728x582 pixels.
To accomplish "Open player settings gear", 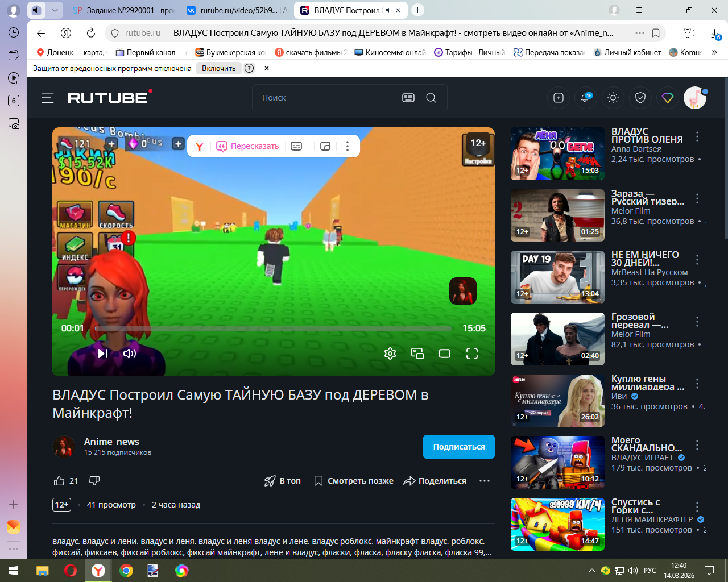I will [x=390, y=354].
